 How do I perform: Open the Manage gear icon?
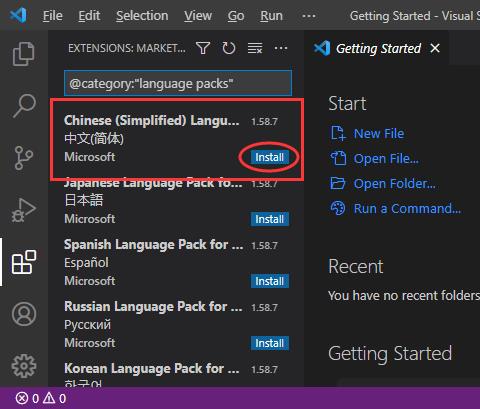click(24, 366)
